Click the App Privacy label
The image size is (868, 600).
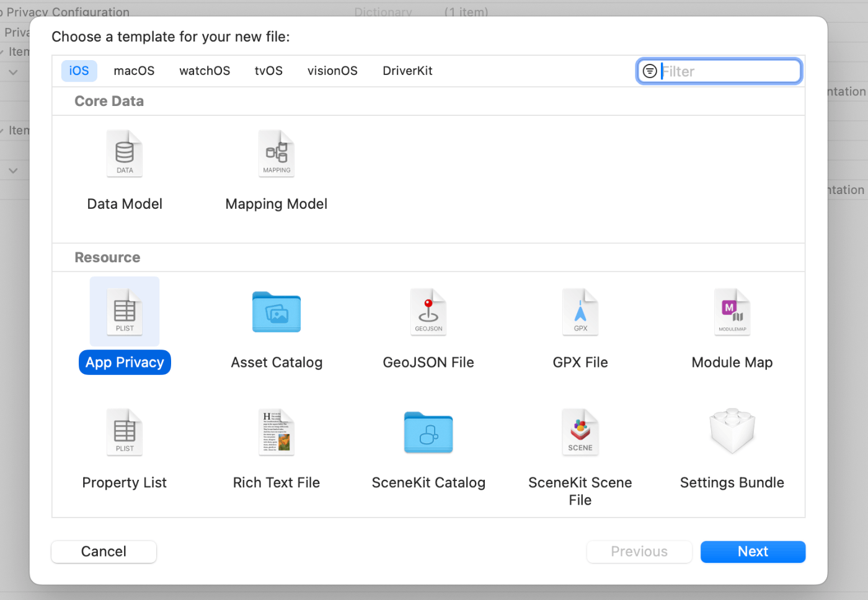click(x=125, y=363)
